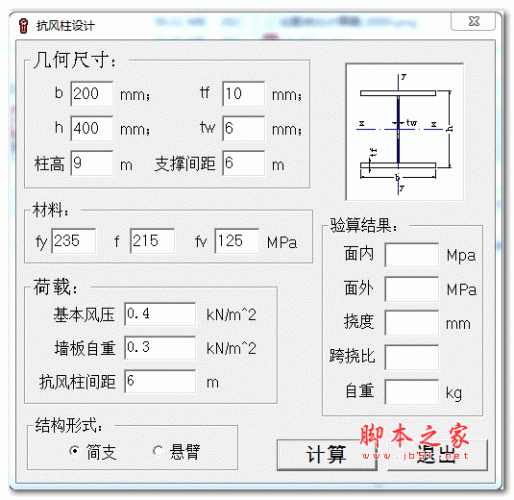514x500 pixels.
Task: Select the 悬臂 radio button
Action: (157, 451)
